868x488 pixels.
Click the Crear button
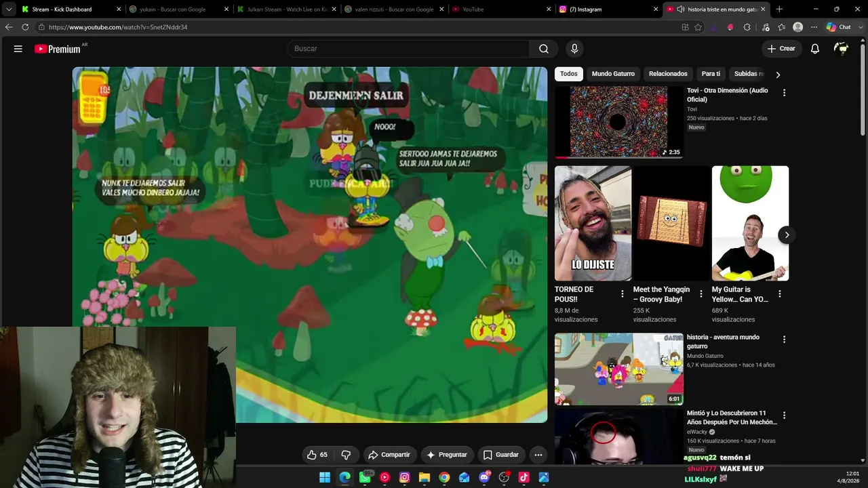[781, 49]
